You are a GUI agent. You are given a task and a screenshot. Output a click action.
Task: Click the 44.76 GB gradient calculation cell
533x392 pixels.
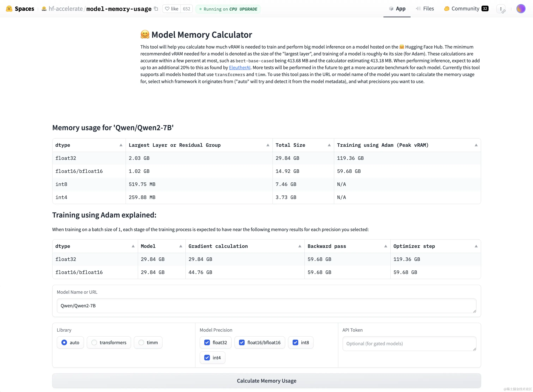click(x=245, y=272)
